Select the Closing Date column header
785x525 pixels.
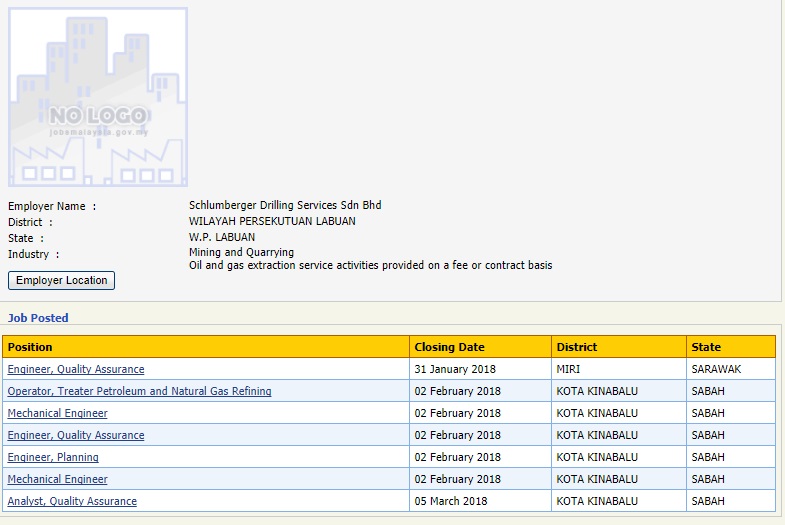481,347
